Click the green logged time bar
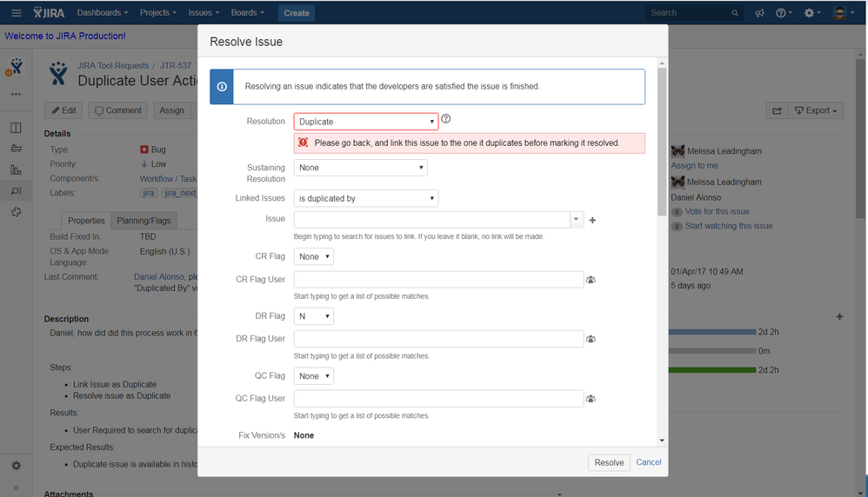Viewport: 868px width, 497px height. coord(712,370)
